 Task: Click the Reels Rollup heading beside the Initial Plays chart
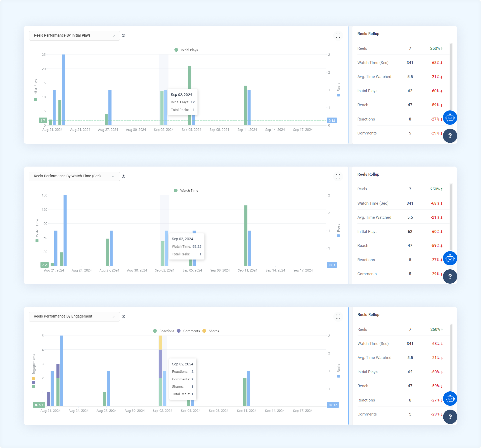[368, 34]
